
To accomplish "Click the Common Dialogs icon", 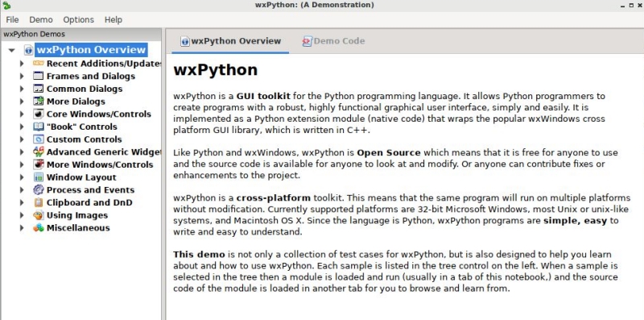I will 38,89.
